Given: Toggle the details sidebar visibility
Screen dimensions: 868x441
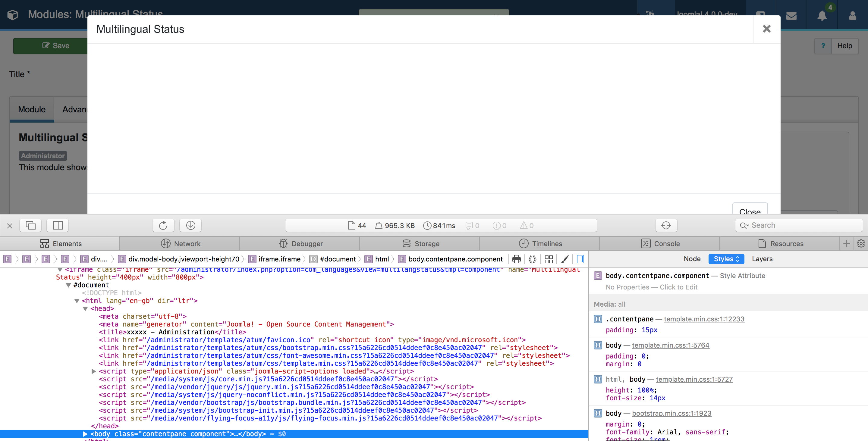Looking at the screenshot, I should point(580,259).
